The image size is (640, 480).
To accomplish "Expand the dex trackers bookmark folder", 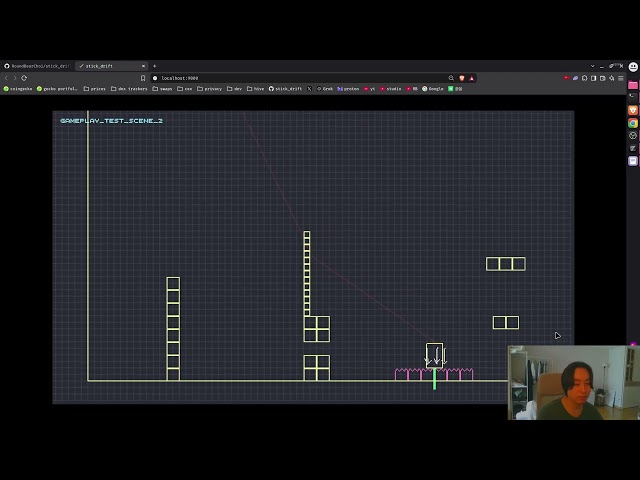I will [x=129, y=89].
